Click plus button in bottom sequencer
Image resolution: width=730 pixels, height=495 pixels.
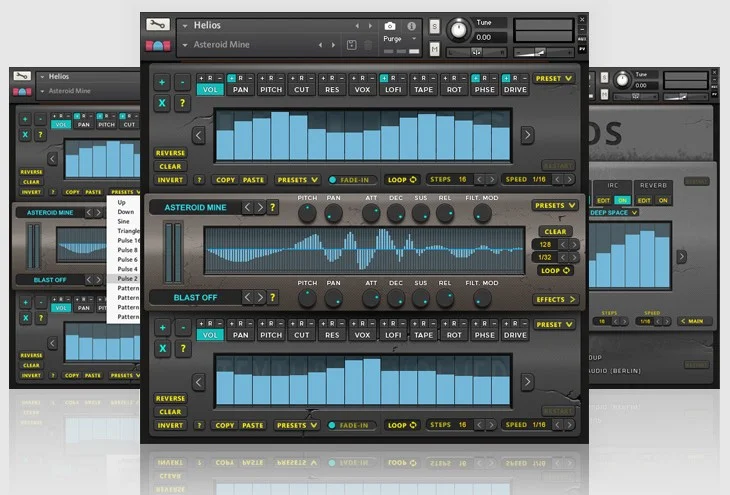point(162,328)
